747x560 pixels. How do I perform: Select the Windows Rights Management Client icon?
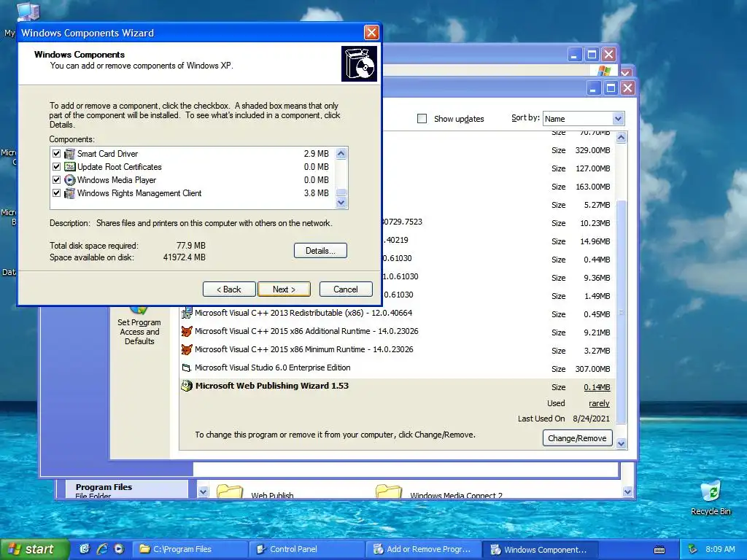pos(69,193)
